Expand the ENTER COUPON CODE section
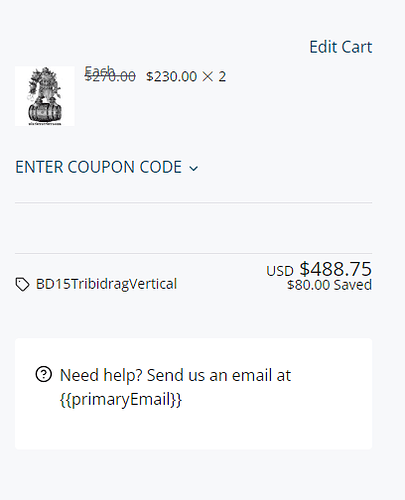This screenshot has height=500, width=405. pyautogui.click(x=107, y=167)
